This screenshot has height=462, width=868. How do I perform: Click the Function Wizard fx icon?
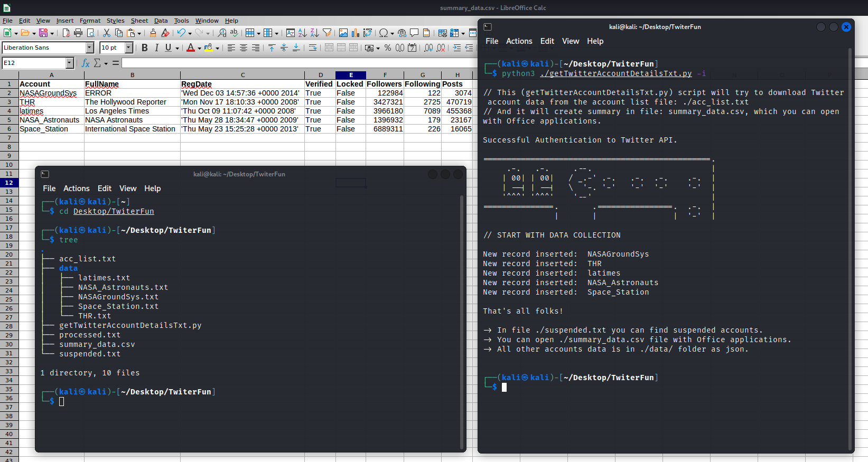tap(86, 63)
